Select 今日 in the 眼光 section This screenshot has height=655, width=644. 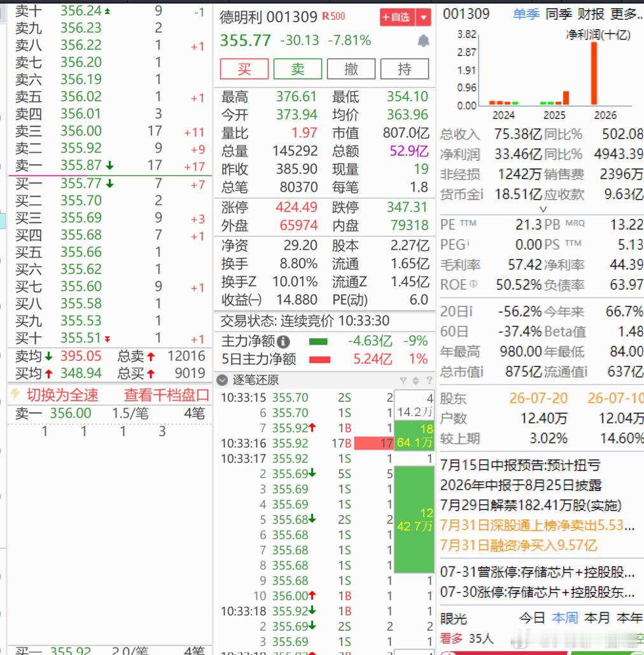(x=532, y=617)
